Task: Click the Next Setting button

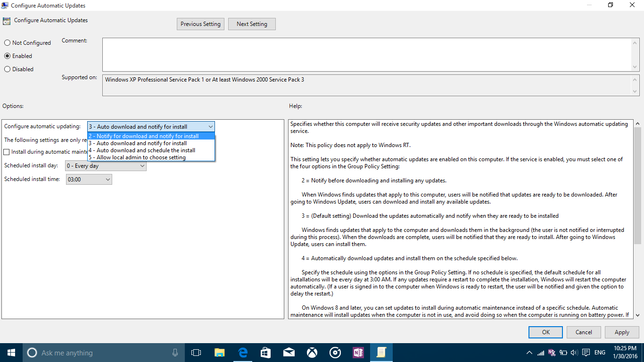Action: tap(252, 24)
